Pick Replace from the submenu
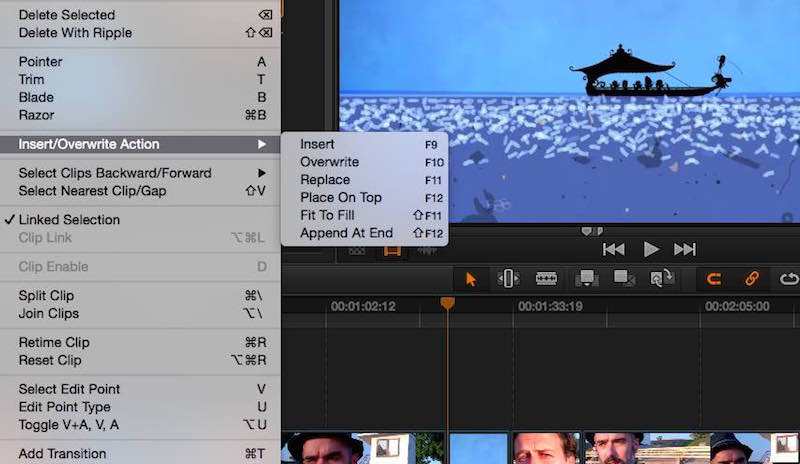 tap(365, 180)
